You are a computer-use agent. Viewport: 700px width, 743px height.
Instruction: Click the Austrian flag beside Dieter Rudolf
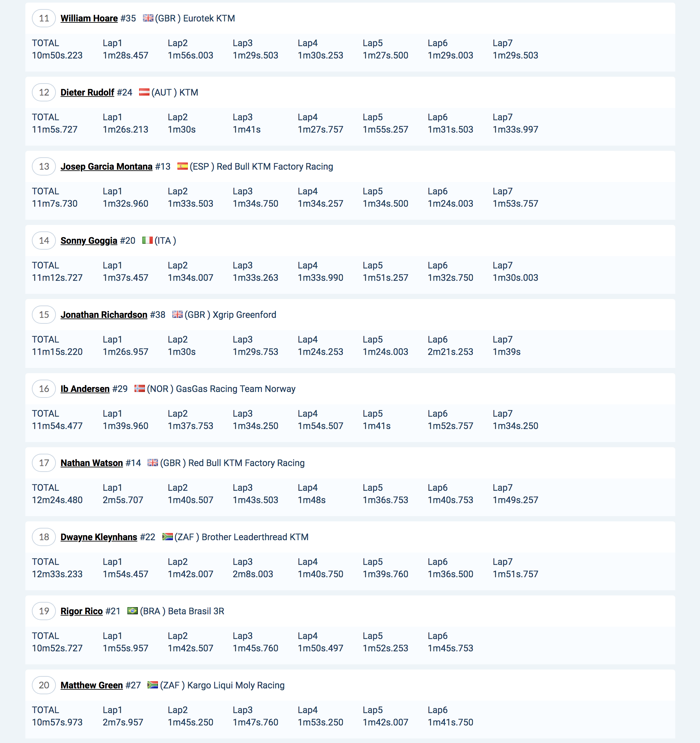144,92
